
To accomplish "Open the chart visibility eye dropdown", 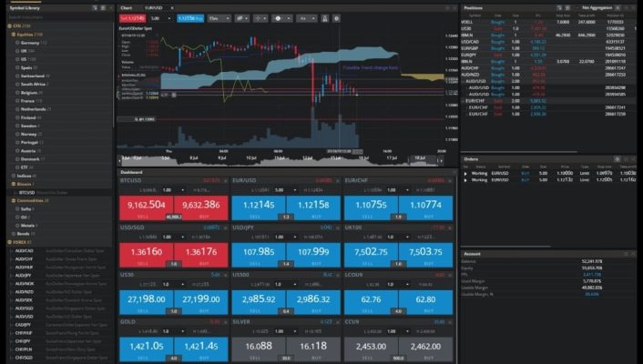I will pyautogui.click(x=281, y=18).
